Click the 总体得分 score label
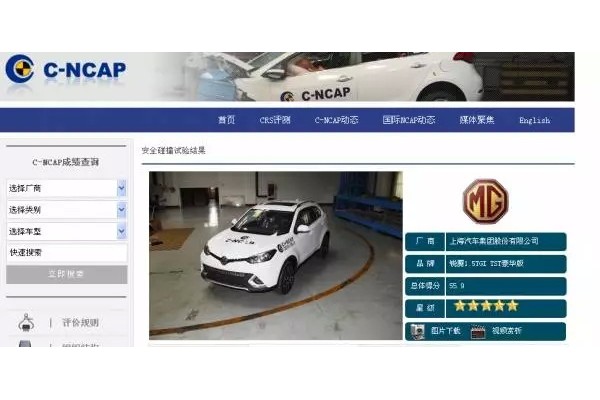600x400 pixels. (x=425, y=286)
